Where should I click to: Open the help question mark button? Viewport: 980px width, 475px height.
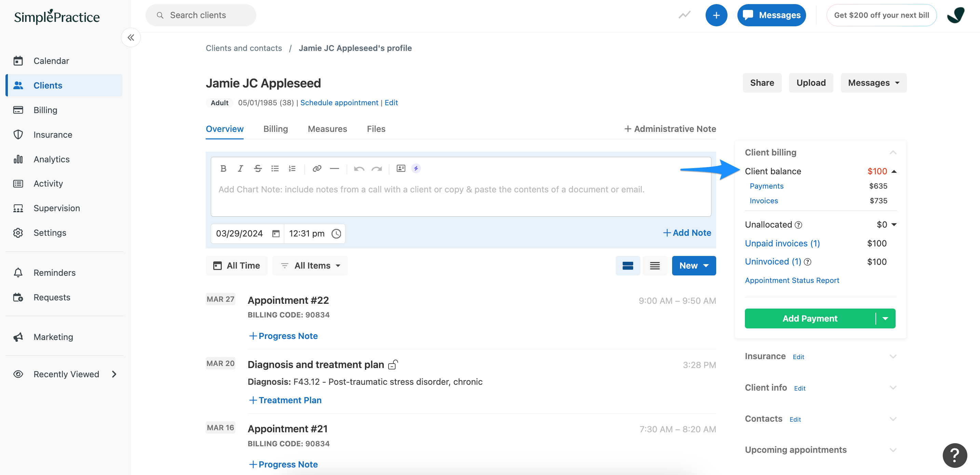954,455
